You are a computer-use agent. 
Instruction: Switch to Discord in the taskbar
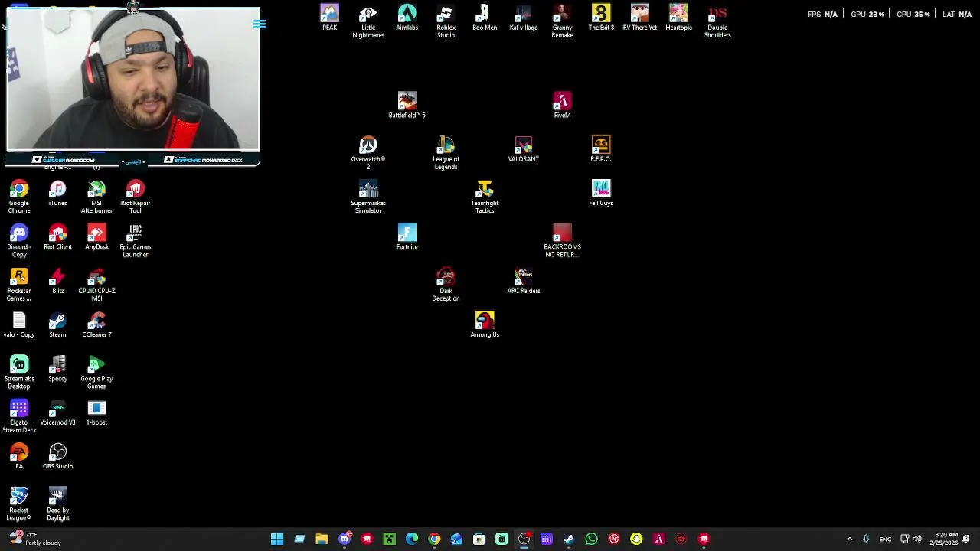[x=345, y=539]
